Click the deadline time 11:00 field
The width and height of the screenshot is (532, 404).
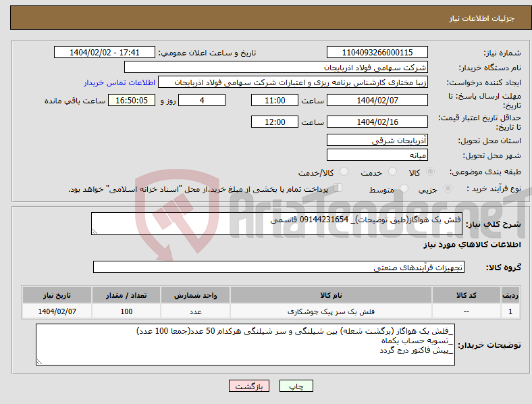(x=275, y=100)
